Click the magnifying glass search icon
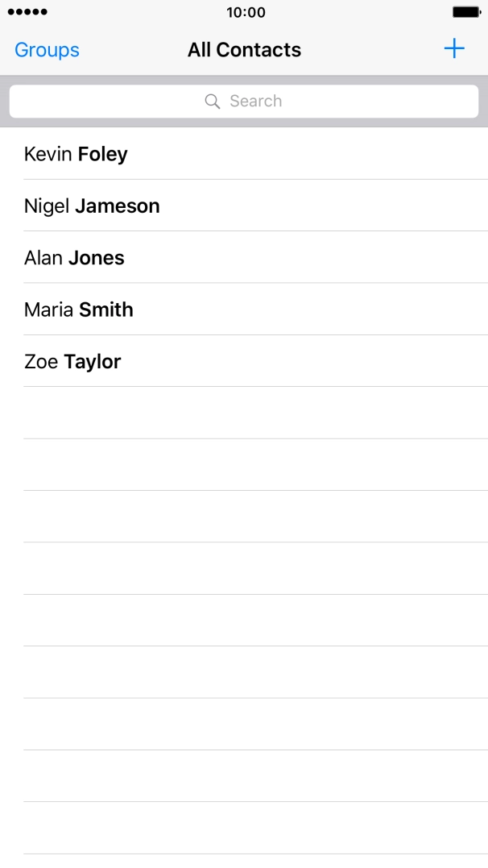 click(213, 102)
